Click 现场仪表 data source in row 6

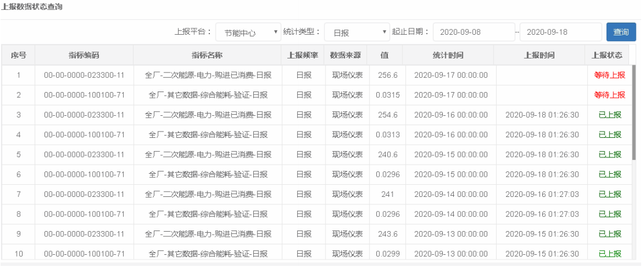pyautogui.click(x=347, y=174)
